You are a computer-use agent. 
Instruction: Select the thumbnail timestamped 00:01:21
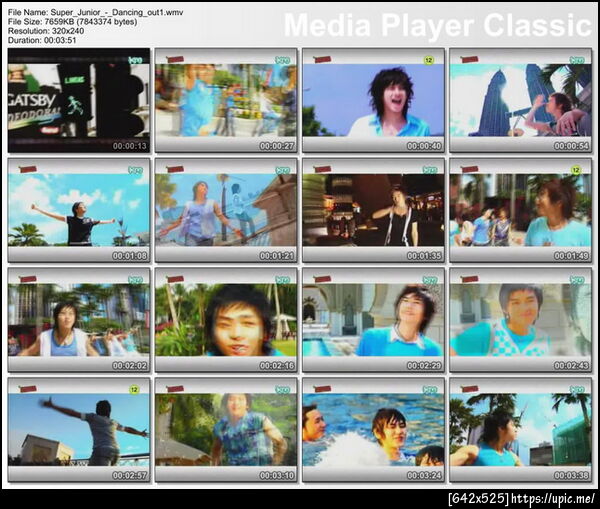pos(226,210)
